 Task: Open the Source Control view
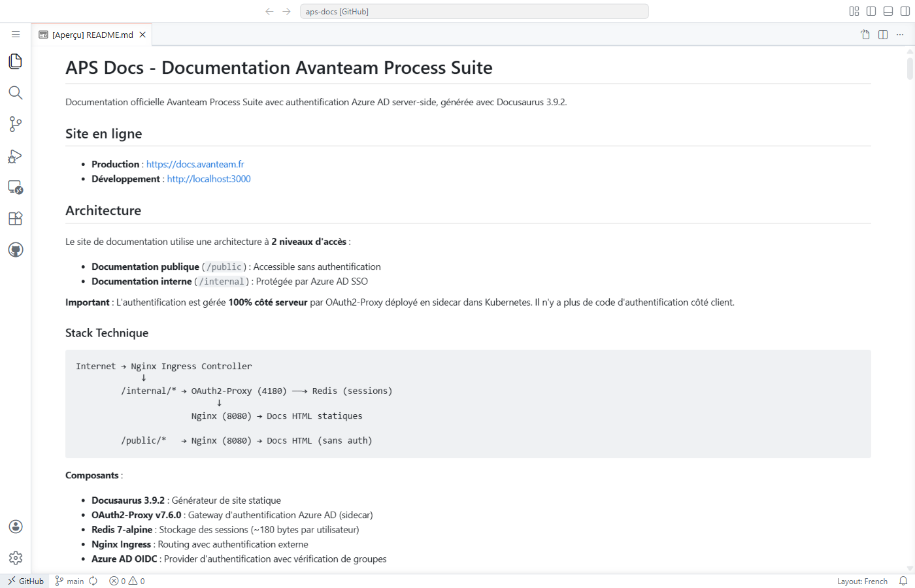pyautogui.click(x=15, y=124)
